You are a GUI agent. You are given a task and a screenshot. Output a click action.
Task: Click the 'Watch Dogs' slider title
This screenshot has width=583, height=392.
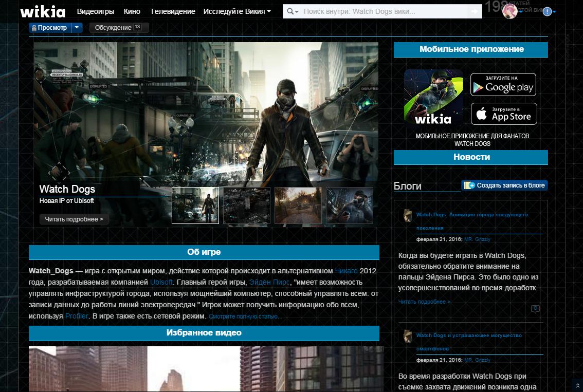pos(67,189)
